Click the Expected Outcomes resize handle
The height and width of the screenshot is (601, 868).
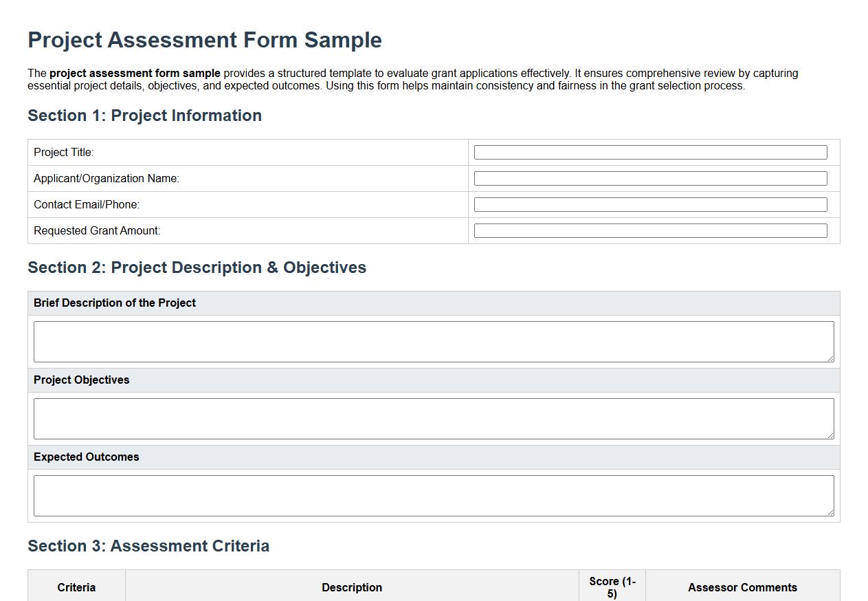click(831, 514)
